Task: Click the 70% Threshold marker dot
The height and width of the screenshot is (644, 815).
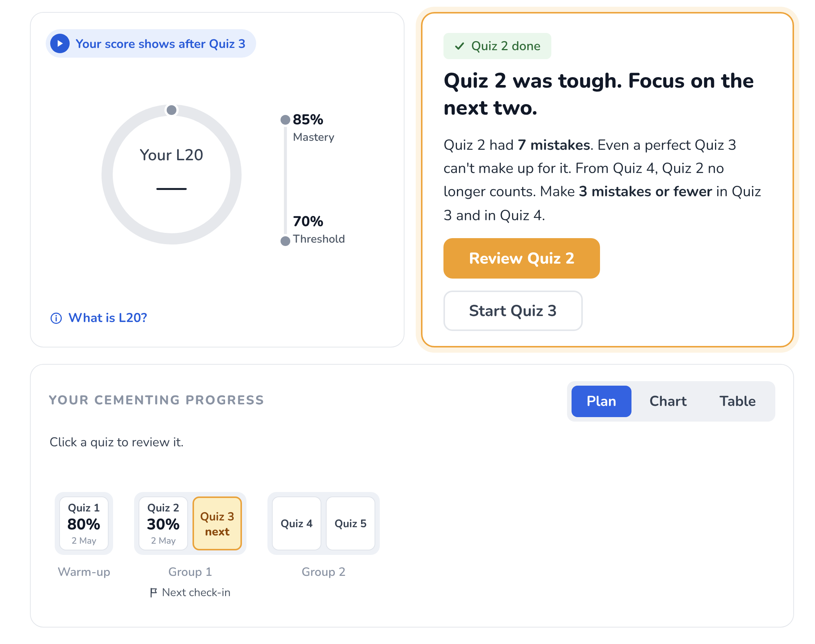Action: [x=285, y=241]
